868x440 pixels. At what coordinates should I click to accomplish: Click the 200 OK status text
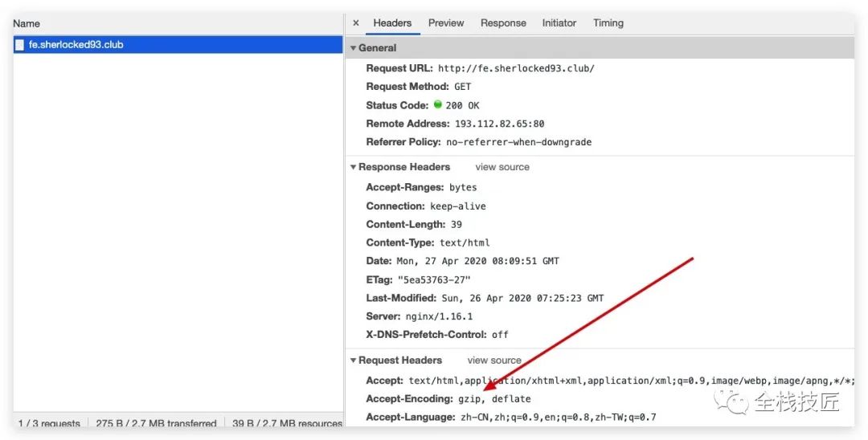click(462, 105)
